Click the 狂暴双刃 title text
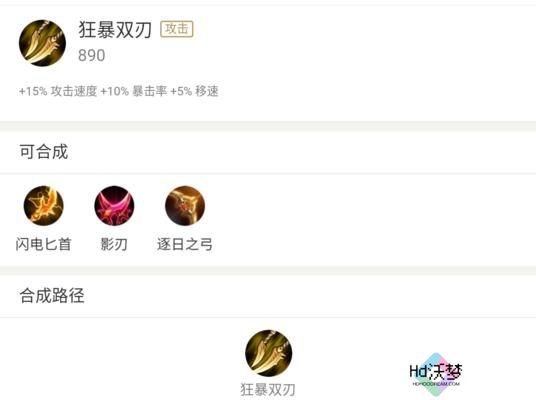Viewport: 536px width, 400px height. point(115,29)
